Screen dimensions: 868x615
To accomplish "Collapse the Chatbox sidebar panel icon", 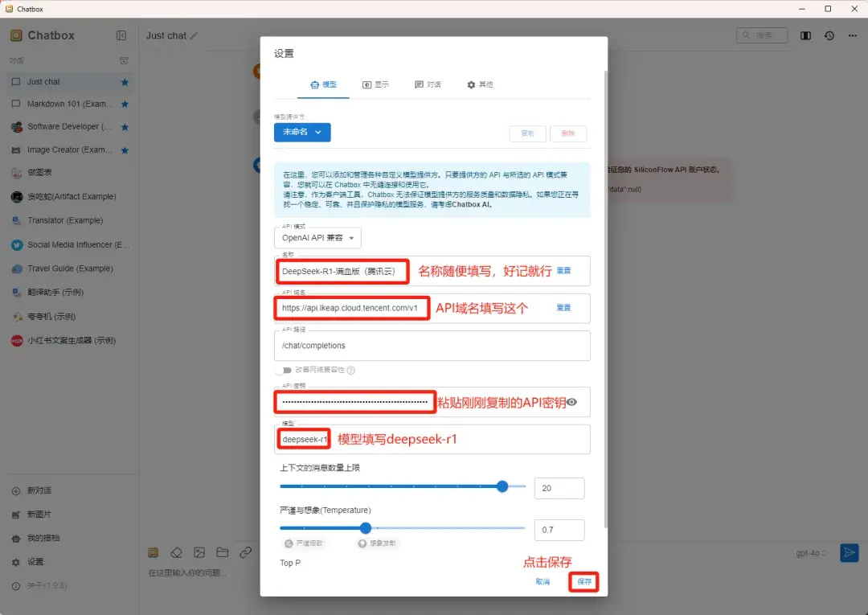I will tap(121, 35).
